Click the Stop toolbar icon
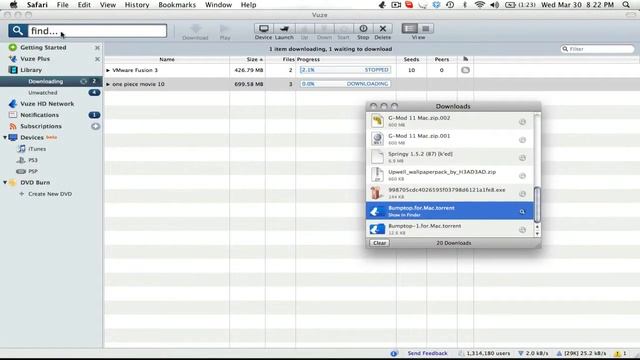The height and width of the screenshot is (360, 640). point(363,29)
